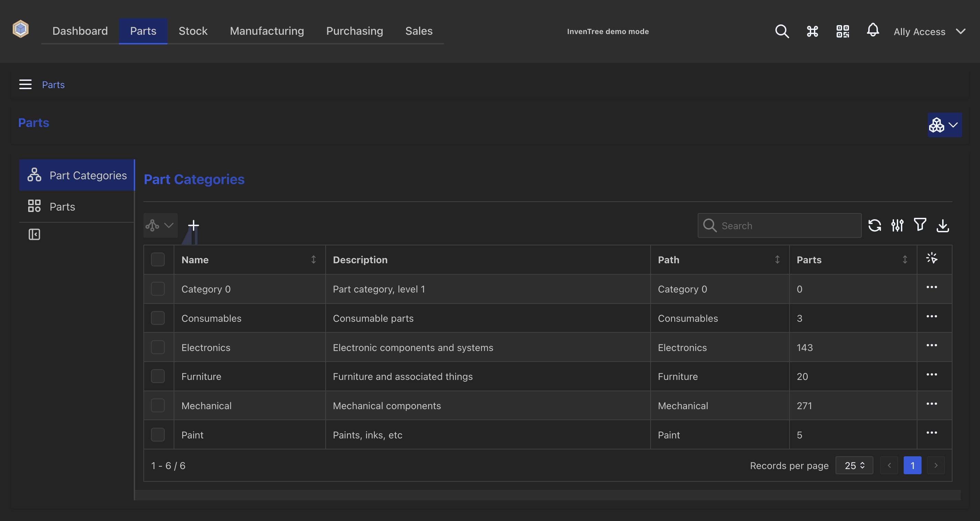The image size is (980, 521).
Task: Open the category tree actions dropdown
Action: coord(160,225)
